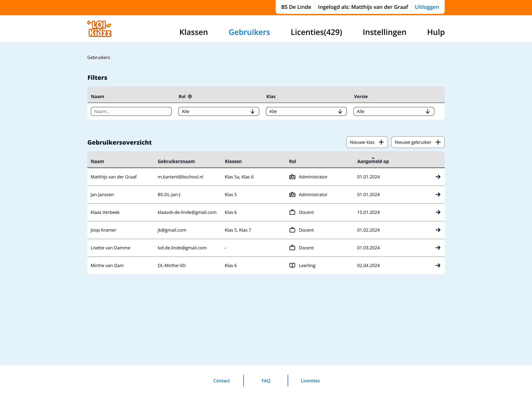Viewport: 532px width, 396px height.
Task: Click FAQ footer link
Action: pyautogui.click(x=266, y=381)
